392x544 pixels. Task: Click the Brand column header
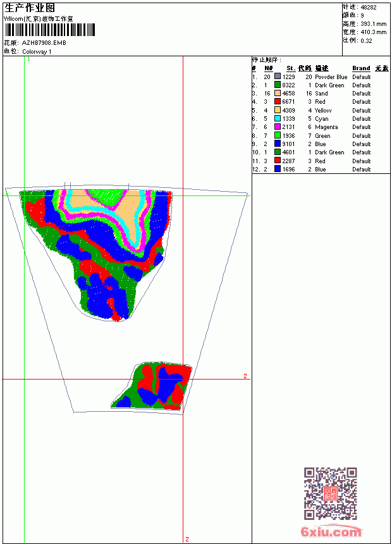[x=361, y=68]
